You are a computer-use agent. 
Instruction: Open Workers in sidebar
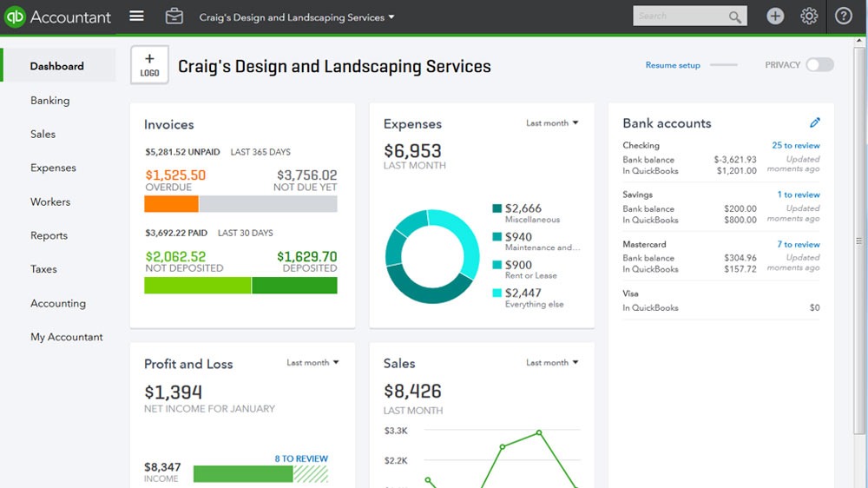coord(50,201)
